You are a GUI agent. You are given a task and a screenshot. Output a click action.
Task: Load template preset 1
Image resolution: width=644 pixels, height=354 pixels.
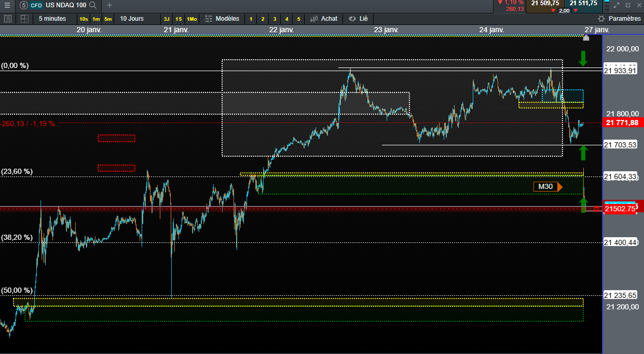(251, 19)
